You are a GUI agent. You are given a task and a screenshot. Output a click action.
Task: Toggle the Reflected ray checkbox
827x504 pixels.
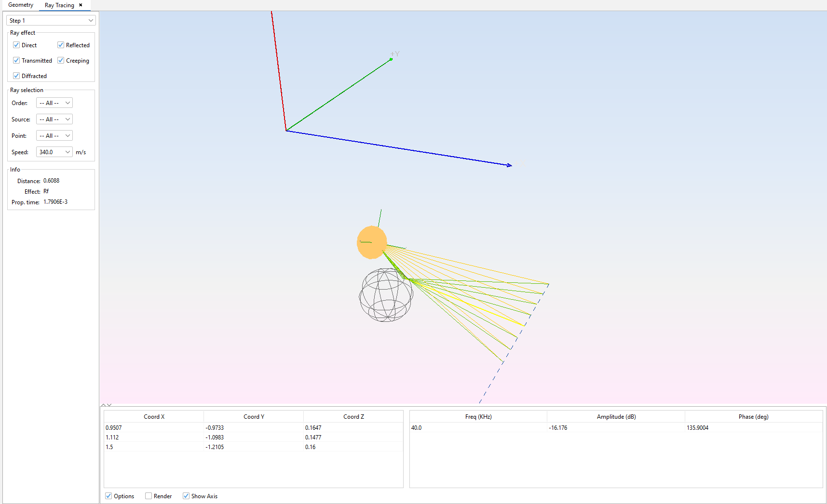[61, 45]
